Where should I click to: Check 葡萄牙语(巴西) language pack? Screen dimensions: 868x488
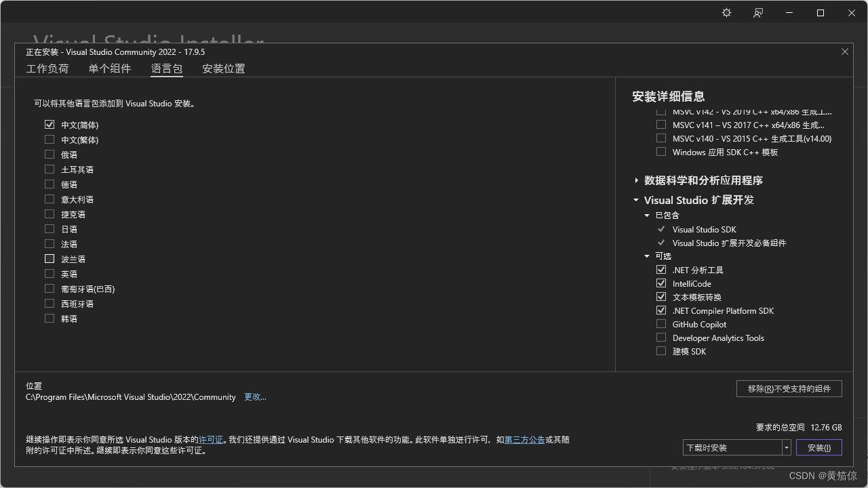pos(50,289)
